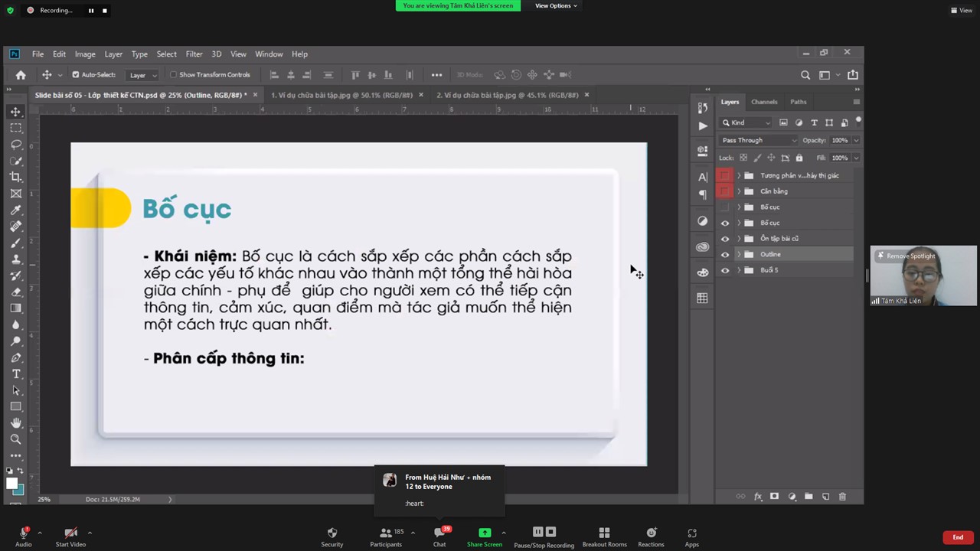Screen dimensions: 980x551
Task: Toggle layer filtering on/off switch
Action: pos(858,120)
